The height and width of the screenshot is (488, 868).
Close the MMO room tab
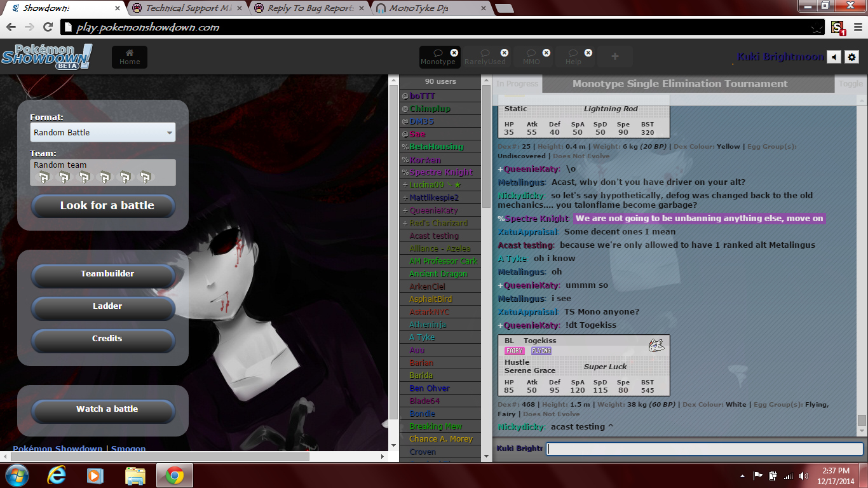(546, 53)
